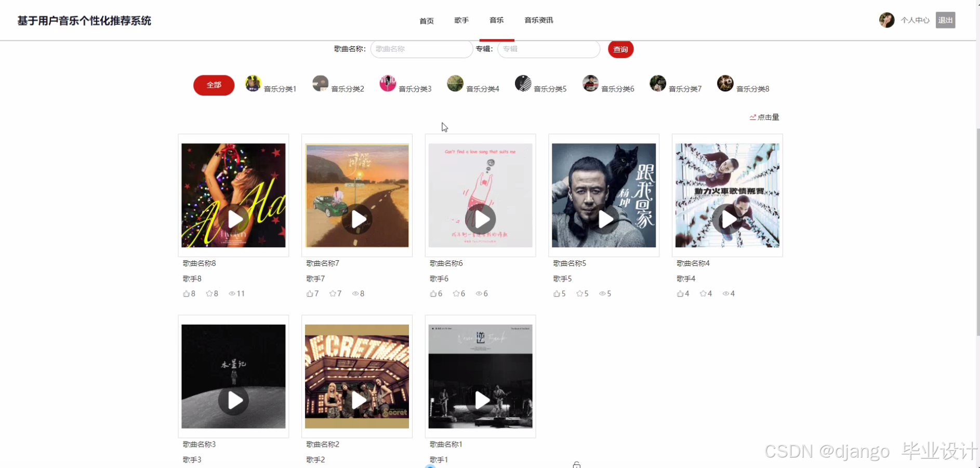Star the song 歌曲名称5
The width and height of the screenshot is (980, 468).
[579, 293]
